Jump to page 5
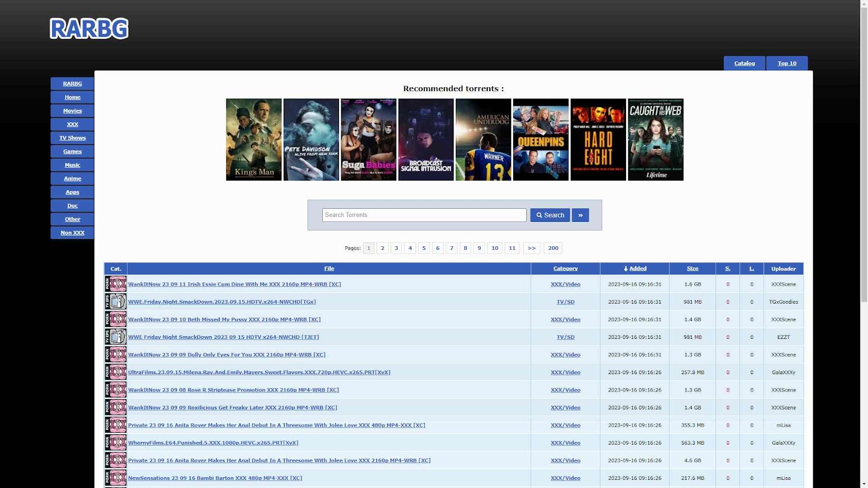 click(424, 248)
